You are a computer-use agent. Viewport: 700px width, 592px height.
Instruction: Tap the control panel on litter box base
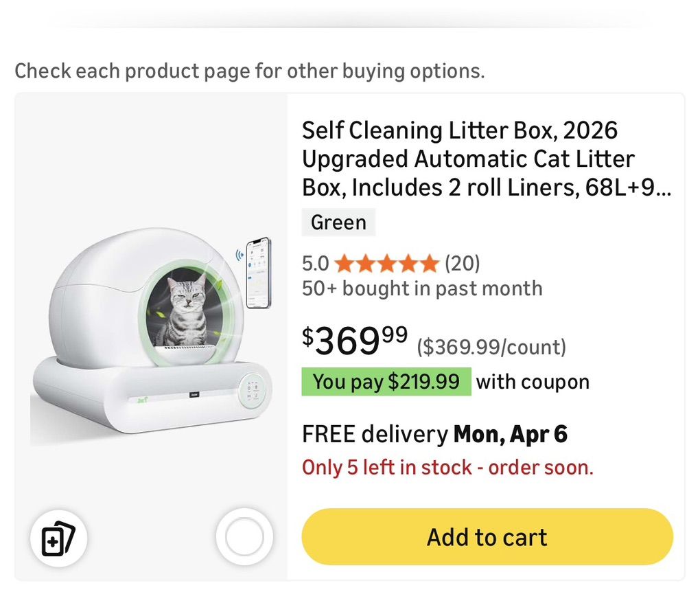pos(250,391)
